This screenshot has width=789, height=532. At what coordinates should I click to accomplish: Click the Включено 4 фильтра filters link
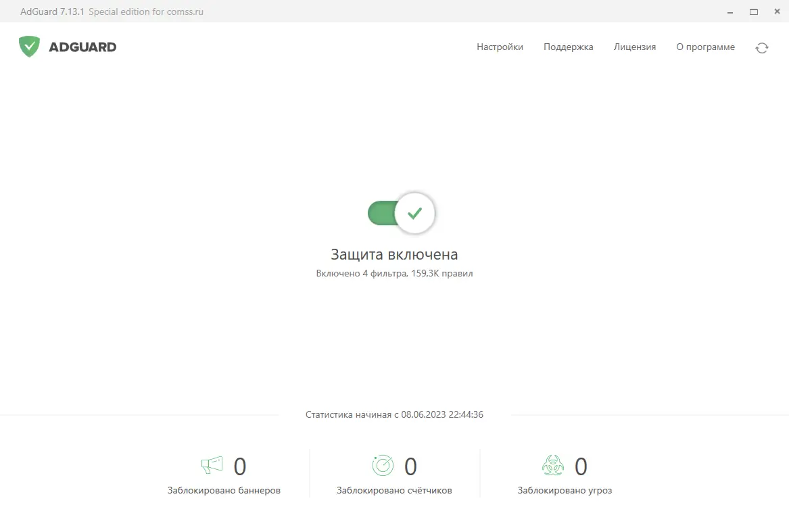(394, 273)
